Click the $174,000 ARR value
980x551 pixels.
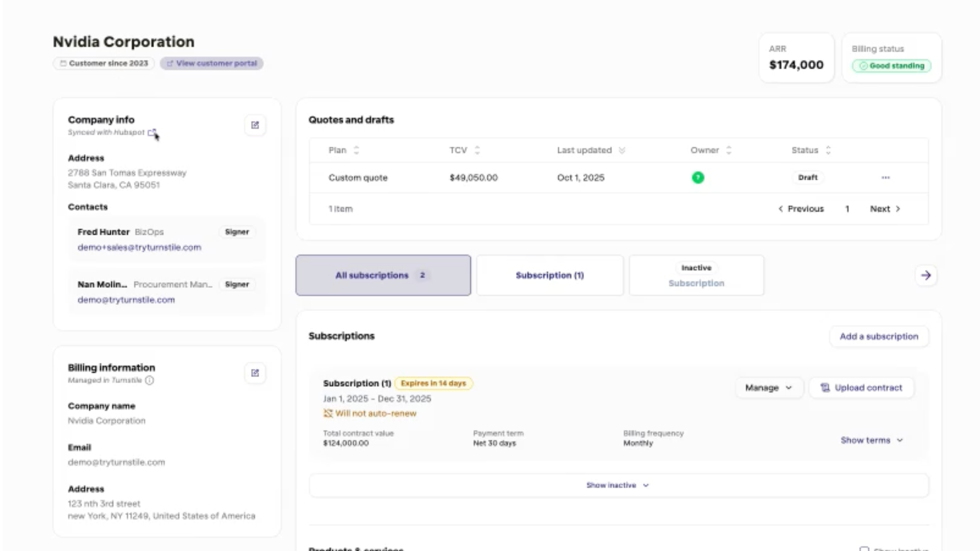click(x=796, y=65)
